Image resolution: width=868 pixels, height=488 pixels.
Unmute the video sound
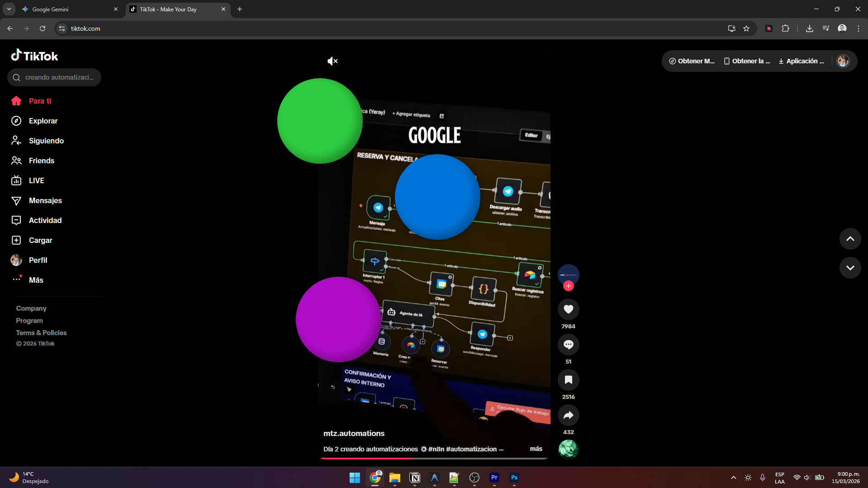(332, 61)
